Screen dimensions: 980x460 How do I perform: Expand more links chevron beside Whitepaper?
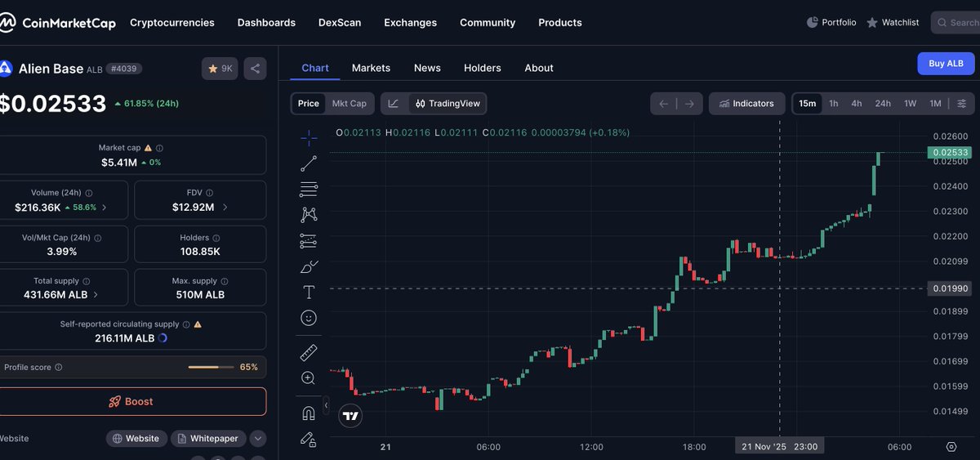pyautogui.click(x=258, y=439)
